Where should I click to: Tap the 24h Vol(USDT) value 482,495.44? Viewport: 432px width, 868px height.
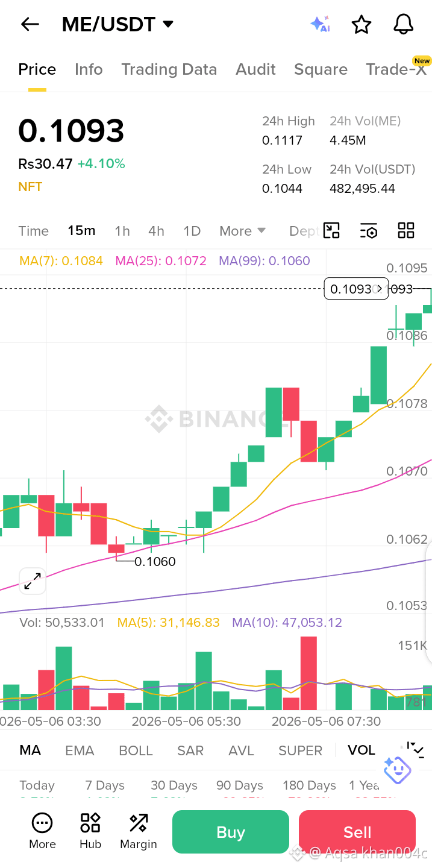[x=362, y=189]
